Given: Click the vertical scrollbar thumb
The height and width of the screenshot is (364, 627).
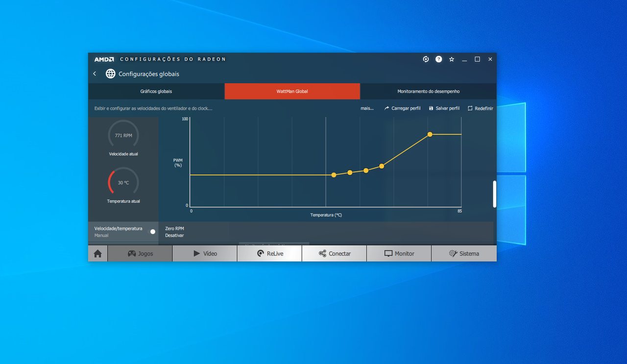Looking at the screenshot, I should 495,194.
